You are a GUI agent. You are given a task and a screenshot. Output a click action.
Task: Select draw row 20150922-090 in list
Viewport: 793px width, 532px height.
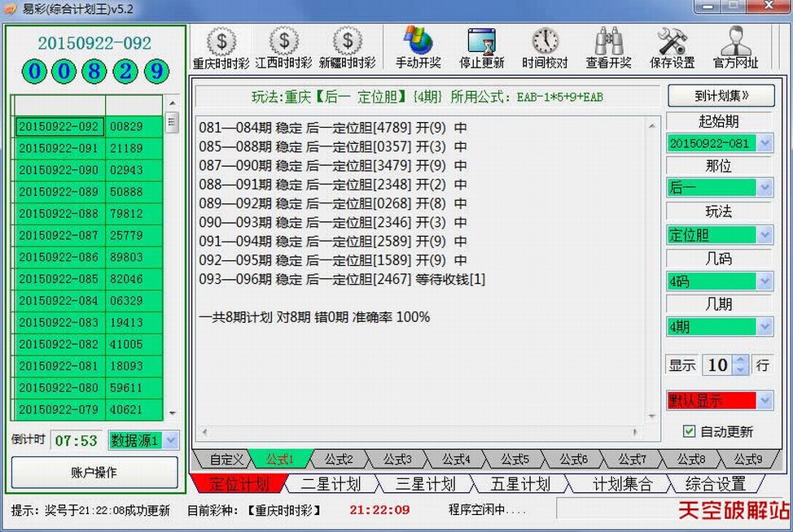click(x=59, y=171)
